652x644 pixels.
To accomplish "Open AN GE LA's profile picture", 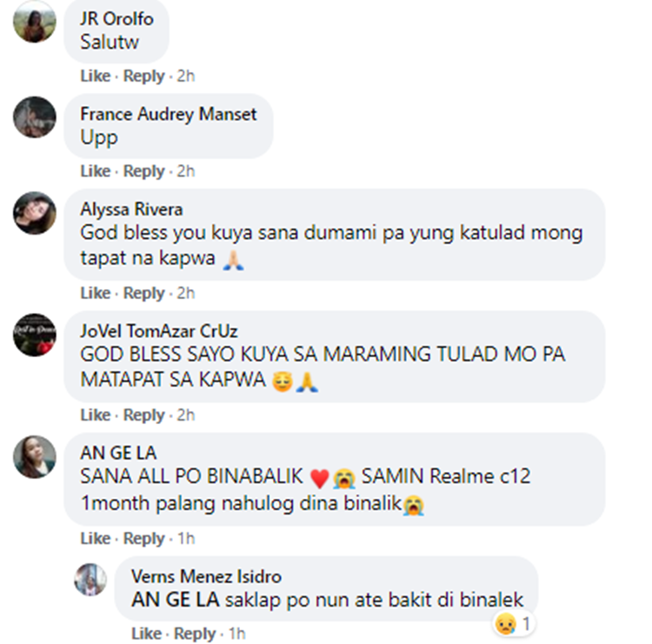I will [x=35, y=457].
